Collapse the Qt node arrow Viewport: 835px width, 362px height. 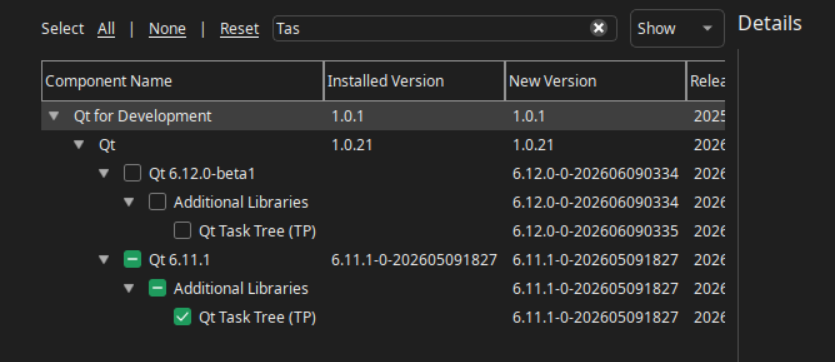pos(79,145)
